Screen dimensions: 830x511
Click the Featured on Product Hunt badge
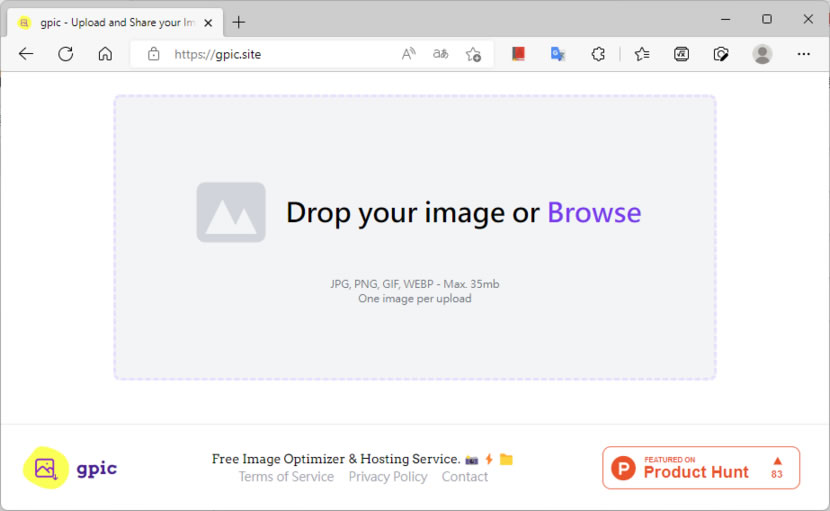coord(700,468)
